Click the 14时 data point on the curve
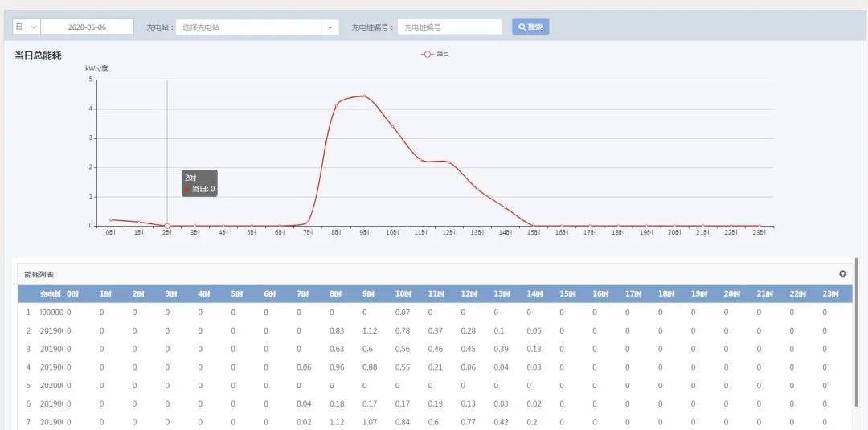Image resolution: width=868 pixels, height=430 pixels. click(506, 207)
